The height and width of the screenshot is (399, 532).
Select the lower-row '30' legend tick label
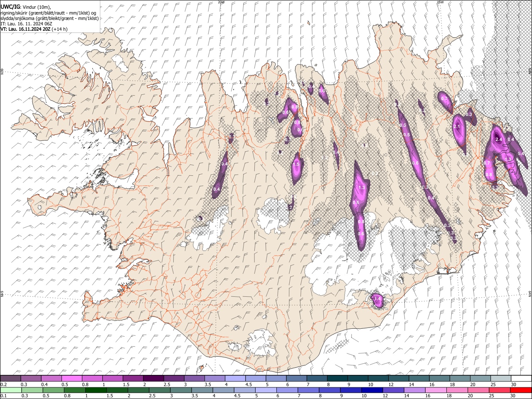513,396
